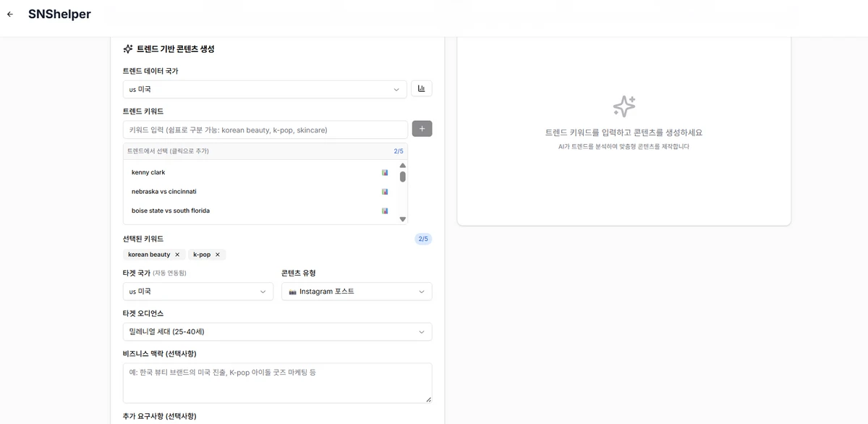Screen dimensions: 868x424
Task: Open the trend chart button next to country
Action: [422, 89]
